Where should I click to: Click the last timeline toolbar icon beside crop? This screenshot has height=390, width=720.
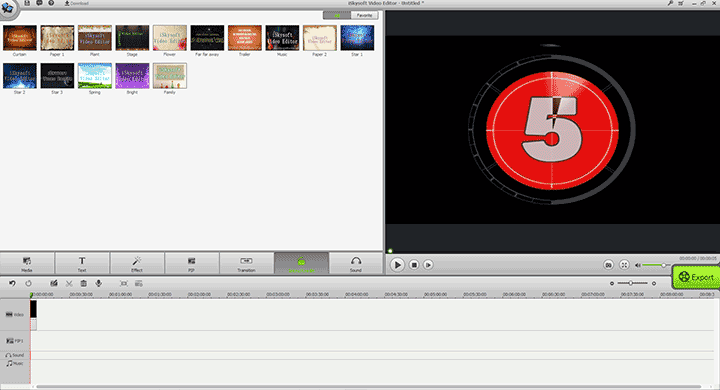(139, 283)
